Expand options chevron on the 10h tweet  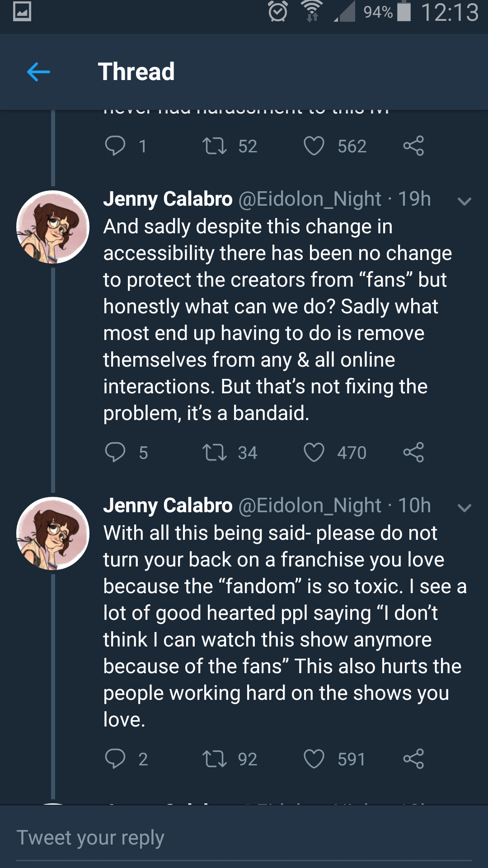click(x=465, y=508)
